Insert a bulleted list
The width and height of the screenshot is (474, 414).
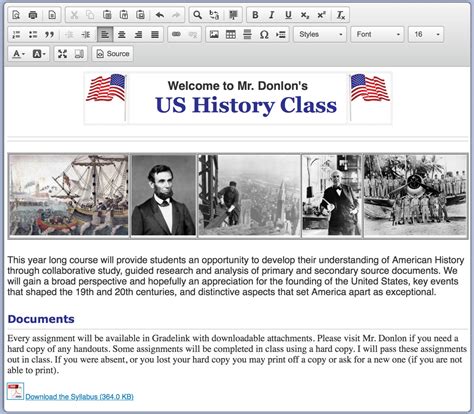coord(33,34)
